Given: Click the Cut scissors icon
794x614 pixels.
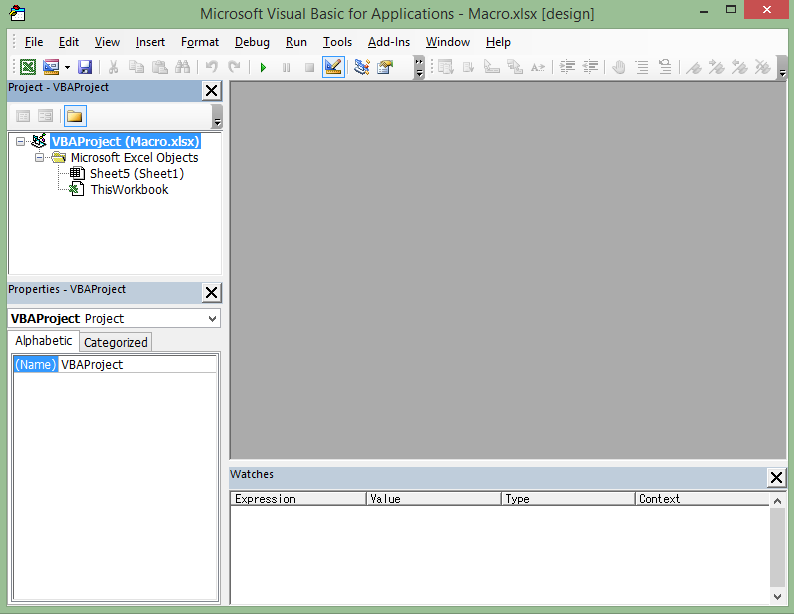Looking at the screenshot, I should tap(113, 67).
